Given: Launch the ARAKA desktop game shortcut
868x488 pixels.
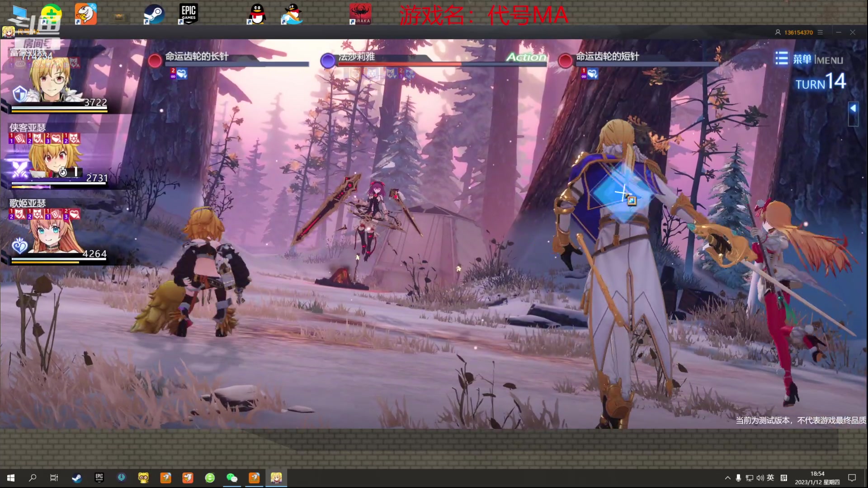Looking at the screenshot, I should pyautogui.click(x=360, y=14).
